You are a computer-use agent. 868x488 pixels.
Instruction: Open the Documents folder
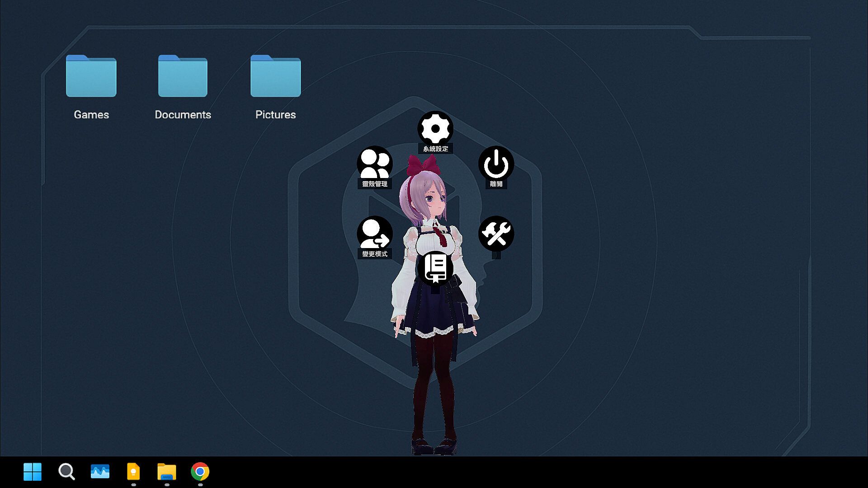click(183, 77)
